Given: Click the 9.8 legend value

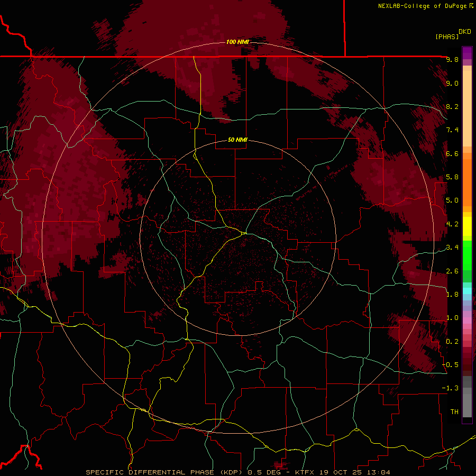Looking at the screenshot, I should [x=452, y=60].
